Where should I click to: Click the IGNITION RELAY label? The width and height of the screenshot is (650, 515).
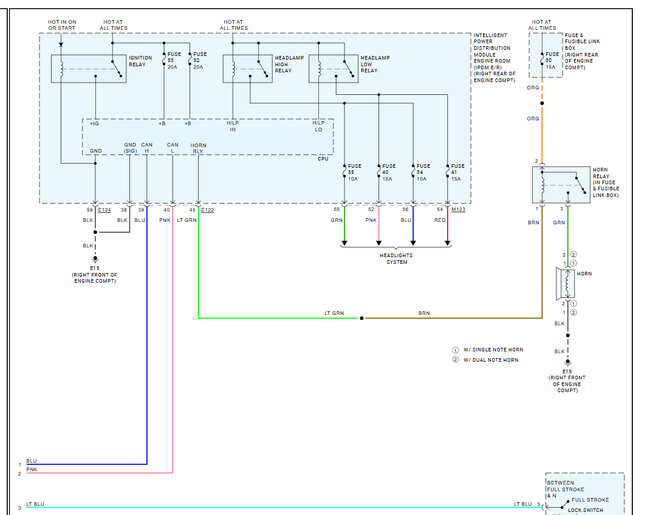click(140, 61)
